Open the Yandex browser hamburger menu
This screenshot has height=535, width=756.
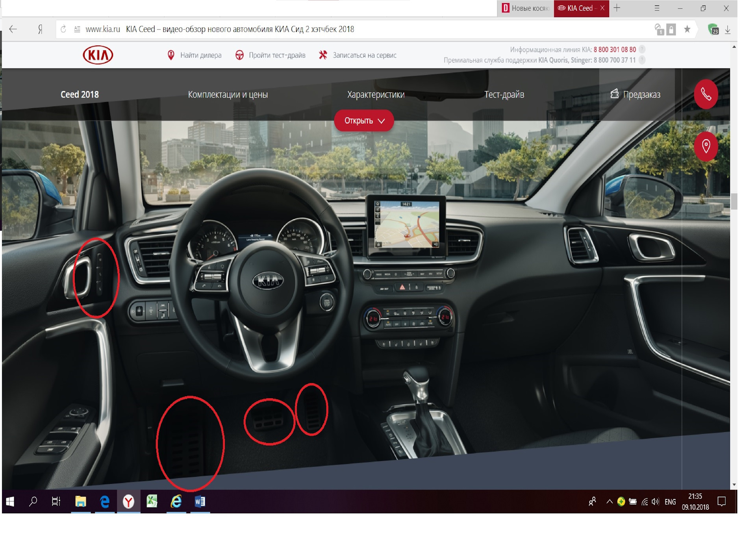coord(657,8)
